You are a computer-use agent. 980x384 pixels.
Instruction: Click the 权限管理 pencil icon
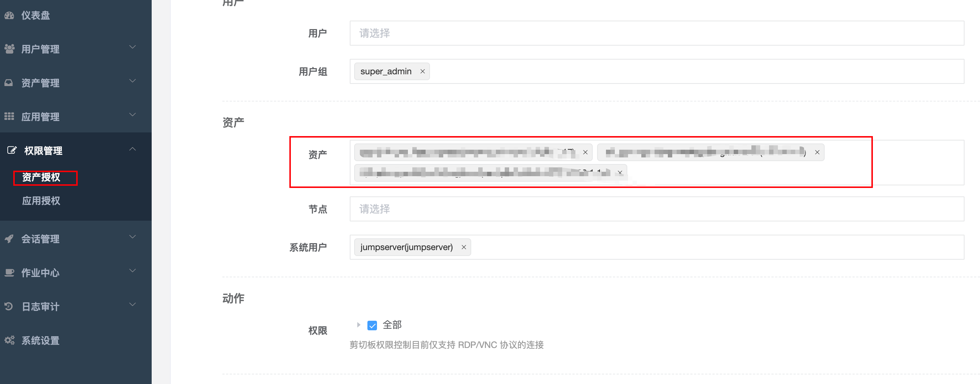[x=11, y=150]
